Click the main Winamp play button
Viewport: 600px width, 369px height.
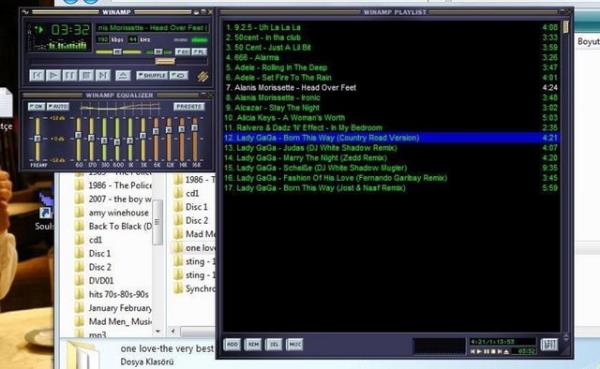click(x=53, y=75)
